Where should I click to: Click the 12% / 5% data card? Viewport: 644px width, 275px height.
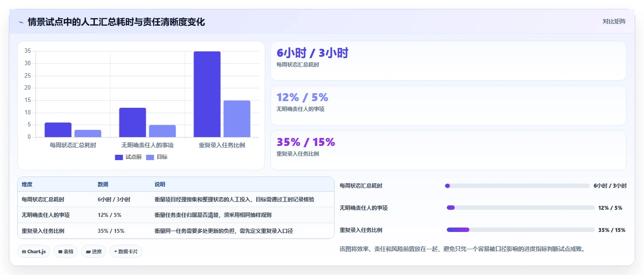[x=448, y=105]
